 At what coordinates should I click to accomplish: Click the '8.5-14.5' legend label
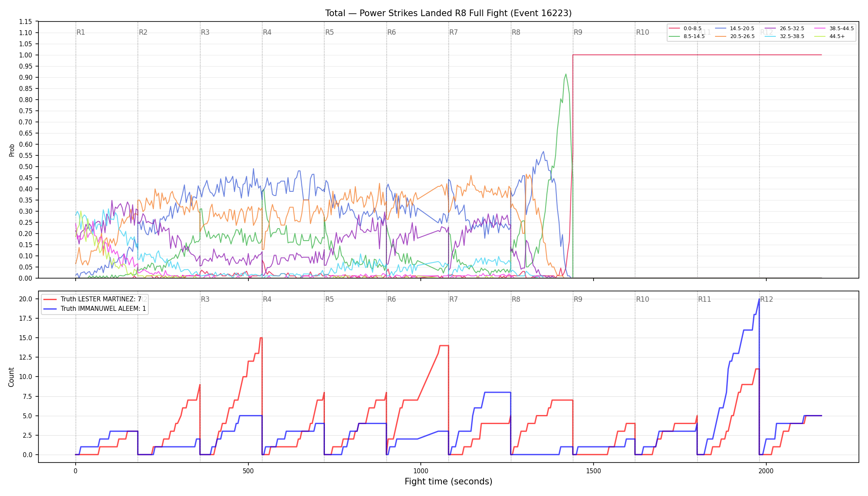694,36
